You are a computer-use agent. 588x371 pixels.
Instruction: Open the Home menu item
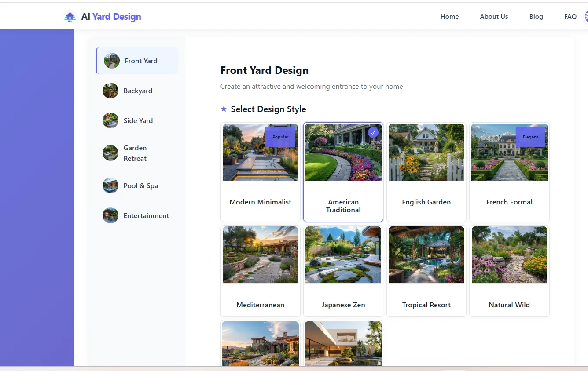449,17
